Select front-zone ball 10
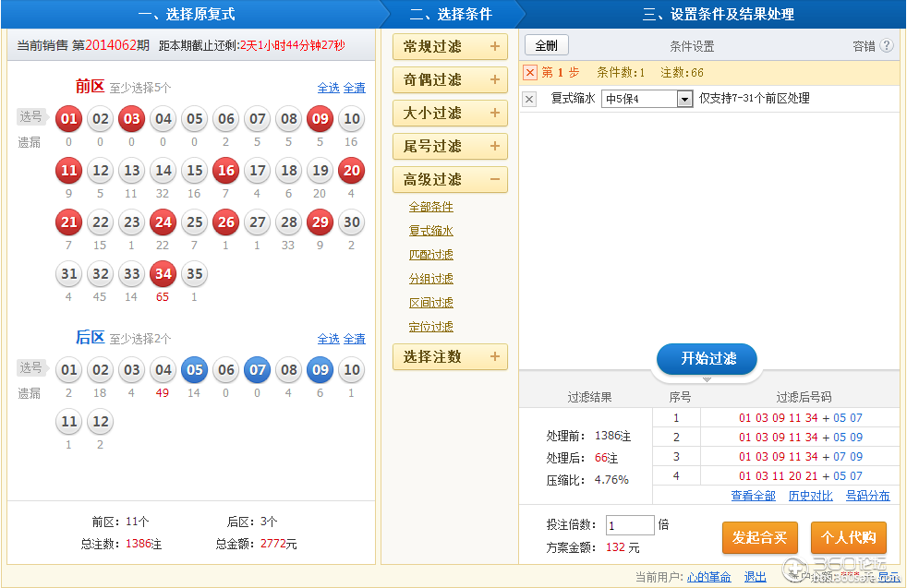The height and width of the screenshot is (588, 907). (351, 119)
